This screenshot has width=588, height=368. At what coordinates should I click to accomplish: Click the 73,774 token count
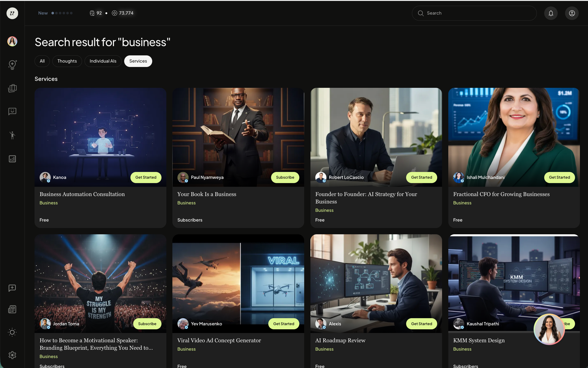pos(126,13)
